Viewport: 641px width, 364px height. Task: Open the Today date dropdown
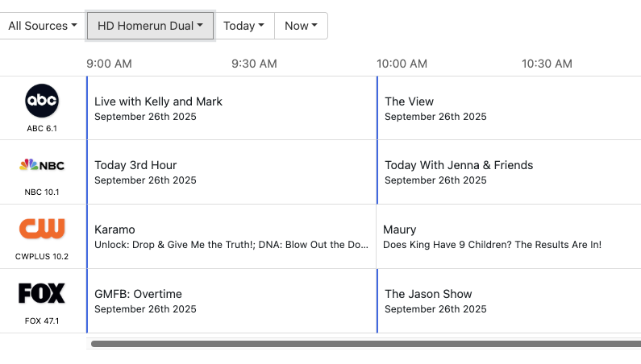(x=243, y=26)
